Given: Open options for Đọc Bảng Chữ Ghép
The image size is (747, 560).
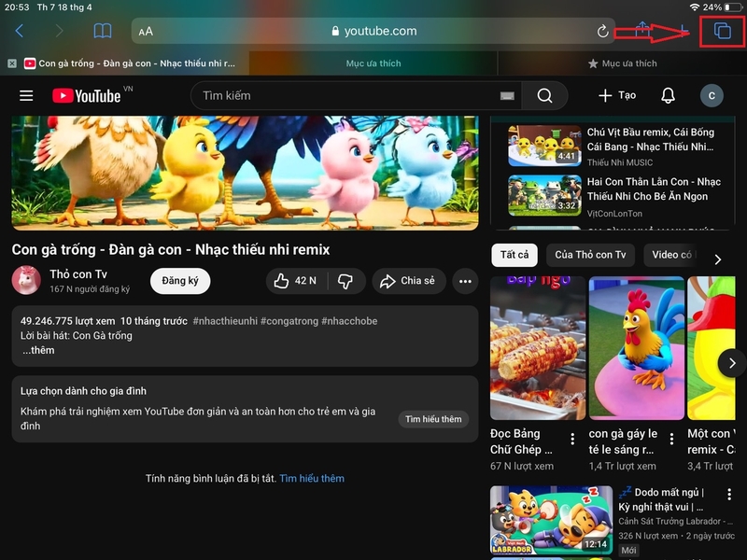Looking at the screenshot, I should pos(572,438).
